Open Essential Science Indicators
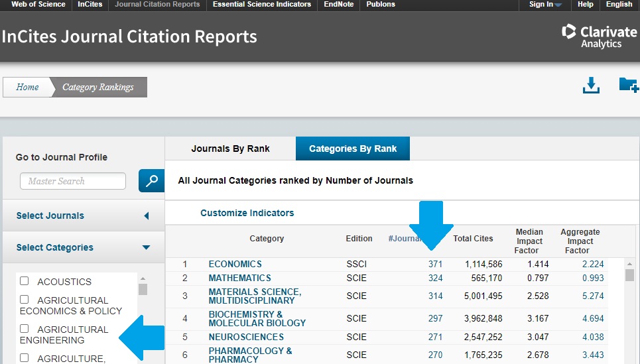 (x=261, y=5)
